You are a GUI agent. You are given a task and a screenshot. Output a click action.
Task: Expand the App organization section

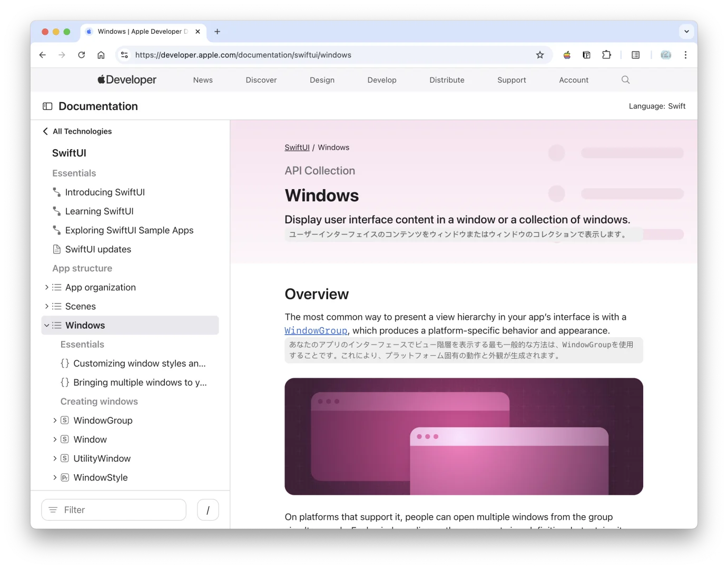pyautogui.click(x=46, y=287)
